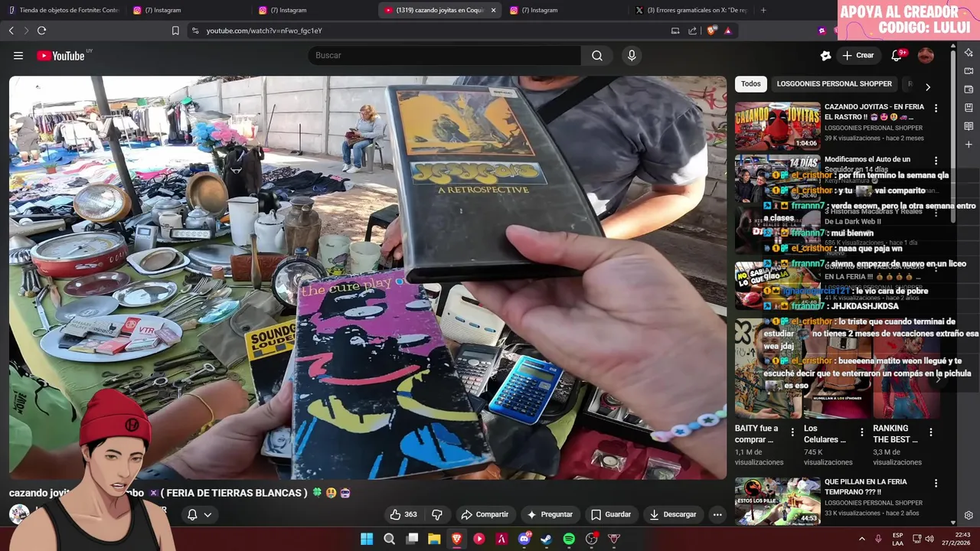Open the YouTube guide hamburger menu
Image resolution: width=980 pixels, height=551 pixels.
tap(18, 55)
